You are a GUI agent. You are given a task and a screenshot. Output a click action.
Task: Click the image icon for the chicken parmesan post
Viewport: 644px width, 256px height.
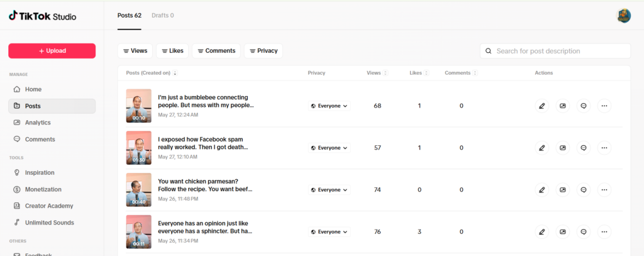[x=563, y=190]
